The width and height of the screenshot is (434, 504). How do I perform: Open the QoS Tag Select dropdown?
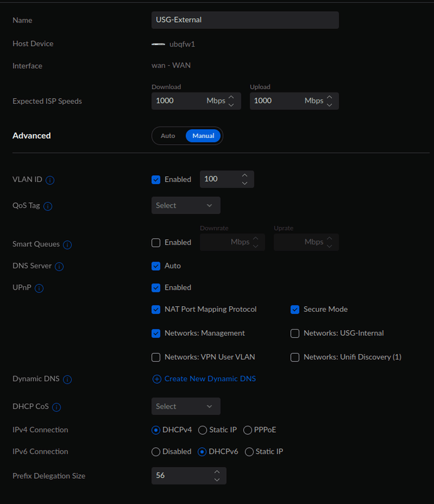(x=186, y=205)
